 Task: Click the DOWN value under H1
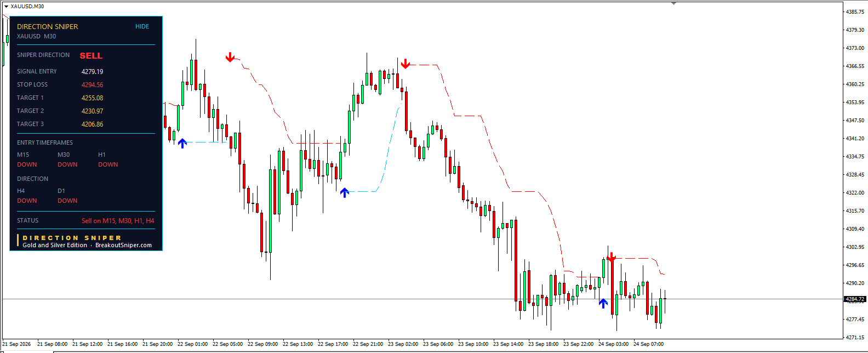[108, 164]
